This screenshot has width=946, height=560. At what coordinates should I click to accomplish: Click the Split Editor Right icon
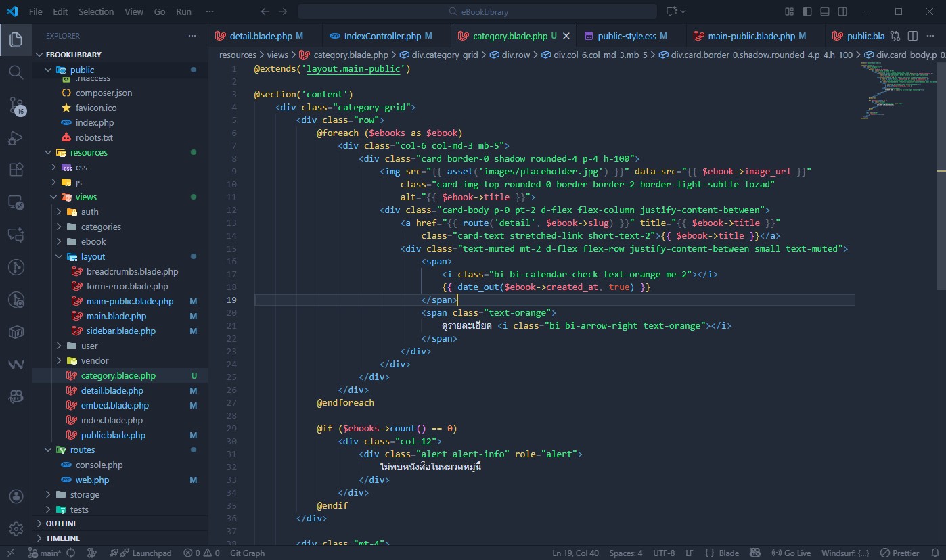(913, 36)
